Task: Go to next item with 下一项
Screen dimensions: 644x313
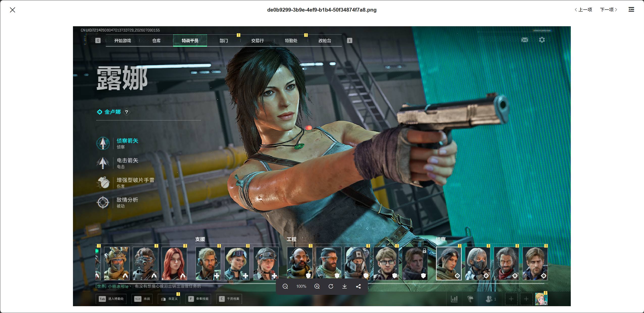Action: point(608,10)
